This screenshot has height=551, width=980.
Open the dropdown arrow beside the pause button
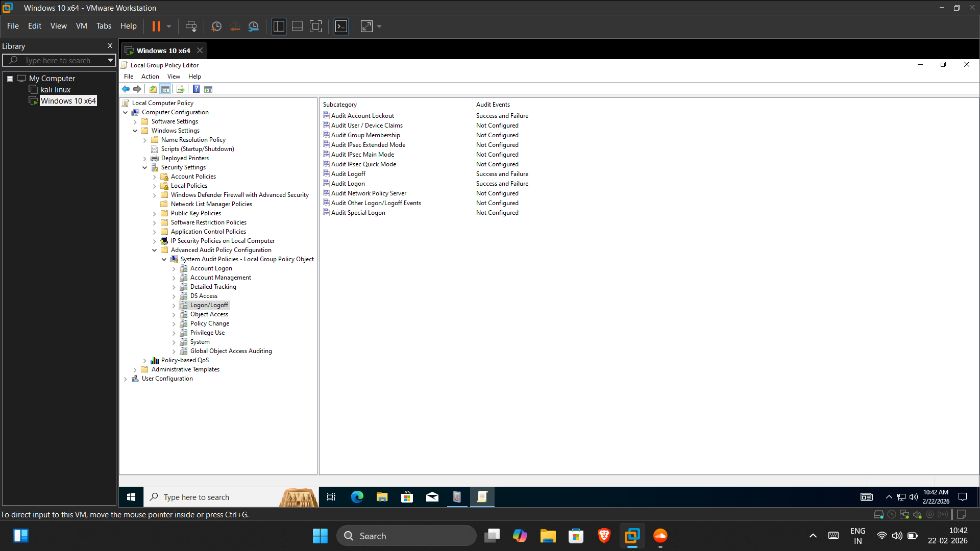tap(169, 26)
